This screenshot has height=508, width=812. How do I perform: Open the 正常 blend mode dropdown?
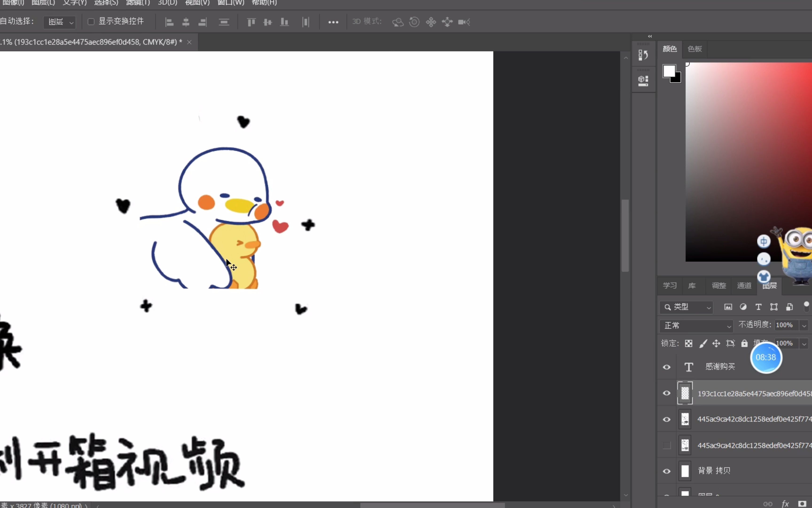point(696,325)
